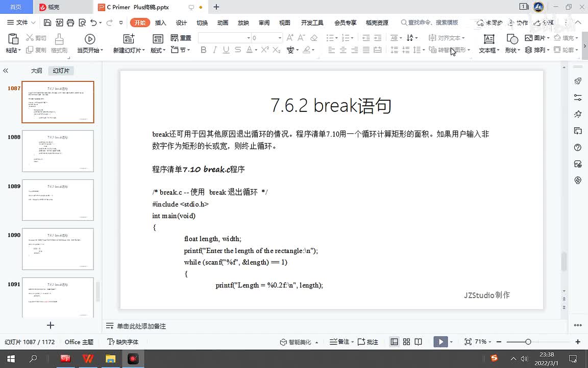Viewport: 588px width, 368px height.
Task: Click the Format Painter (格式刷) icon
Action: [59, 39]
